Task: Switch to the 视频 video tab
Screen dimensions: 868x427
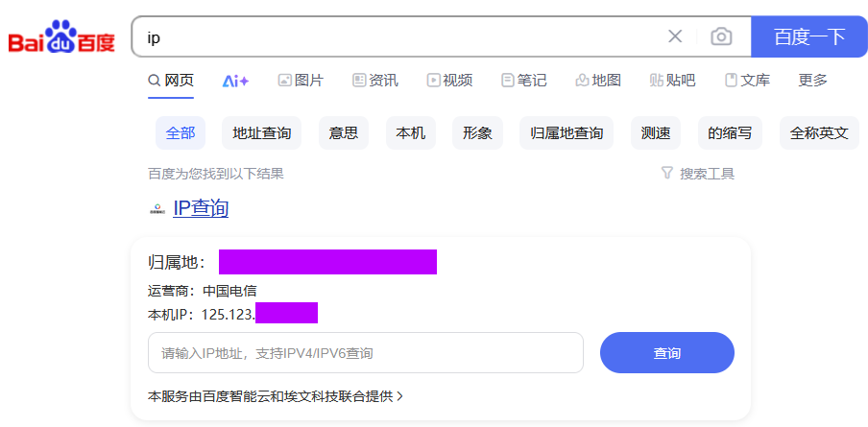Action: tap(449, 81)
